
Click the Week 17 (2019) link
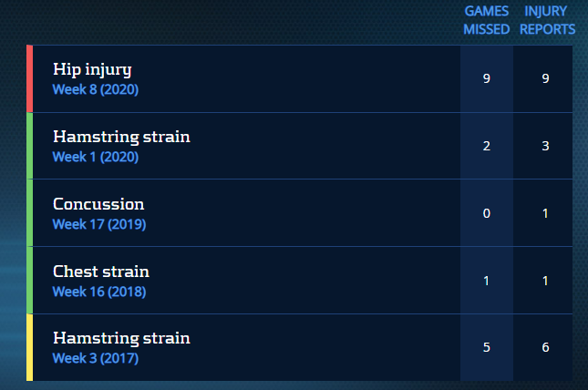pyautogui.click(x=98, y=224)
